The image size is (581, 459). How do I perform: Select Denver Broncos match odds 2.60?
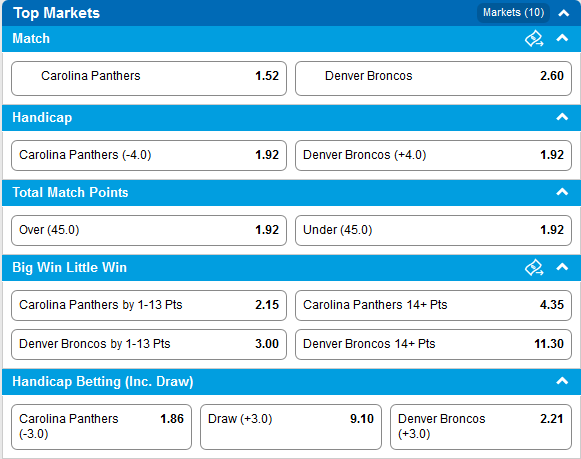[433, 79]
